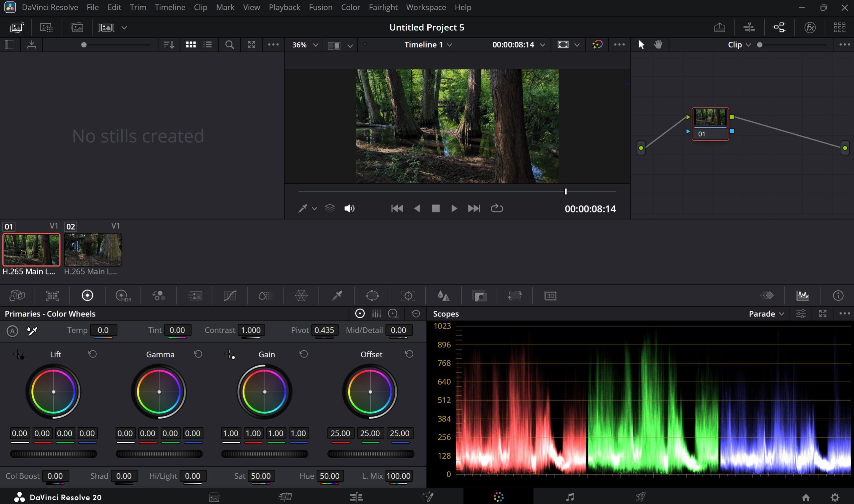
Task: Open the Fusion menu
Action: [x=321, y=7]
